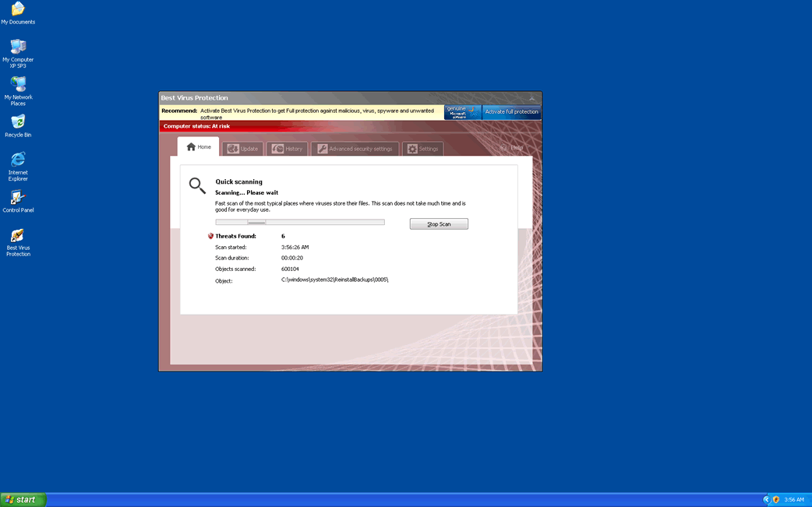This screenshot has width=812, height=507.
Task: Expand hidden system tray icons
Action: (766, 499)
